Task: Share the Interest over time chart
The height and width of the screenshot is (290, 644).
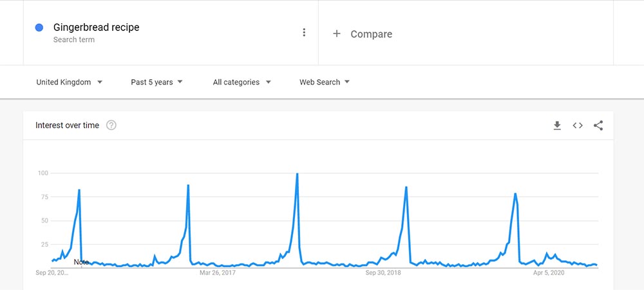Action: [x=598, y=126]
